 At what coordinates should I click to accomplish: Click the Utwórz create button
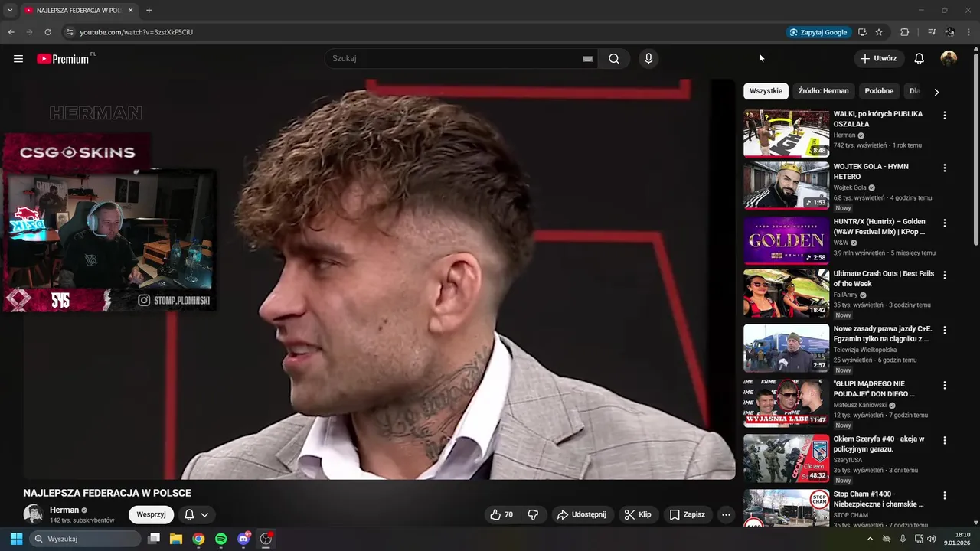[878, 59]
